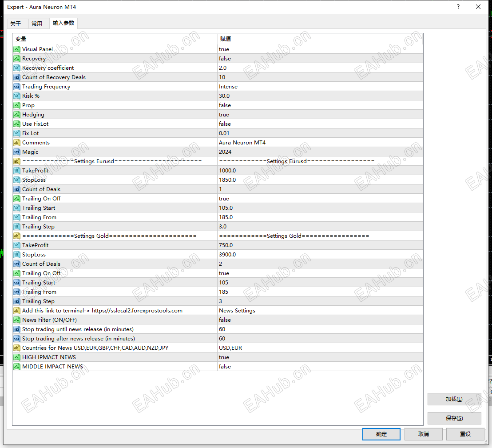Select the Countries for News value USD,EUR
The width and height of the screenshot is (492, 448).
tap(320, 348)
